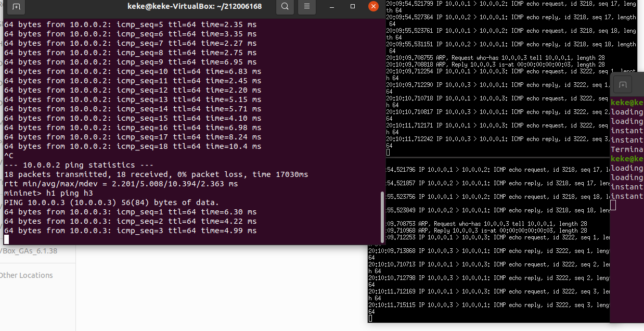Click the '18 packets transmitted' summary line
Screen dimensions: 644x331
tap(156, 174)
